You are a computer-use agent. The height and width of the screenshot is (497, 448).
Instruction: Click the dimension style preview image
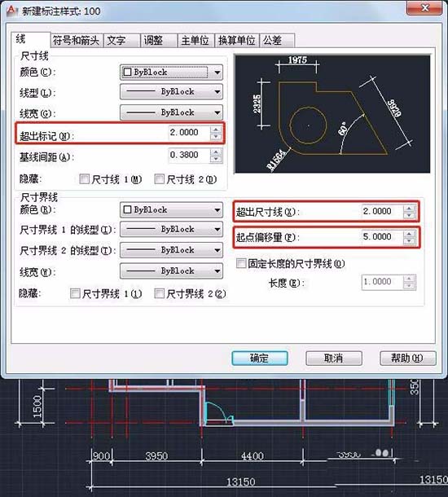point(332,114)
